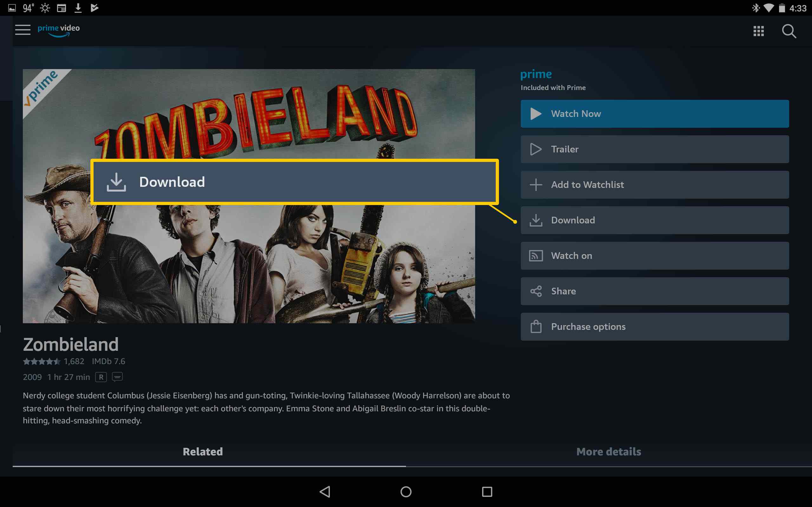
Task: Click the Share icon
Action: click(x=535, y=291)
